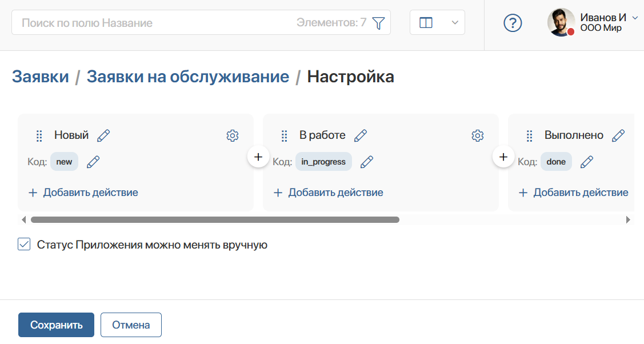
Task: Click the in_progress code badge
Action: 323,162
